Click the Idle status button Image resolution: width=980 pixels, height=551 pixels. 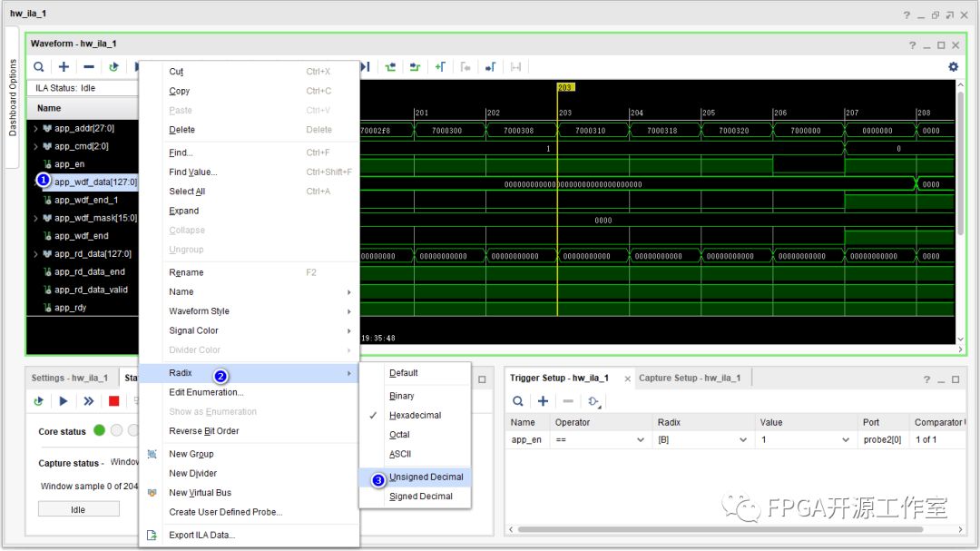[78, 509]
